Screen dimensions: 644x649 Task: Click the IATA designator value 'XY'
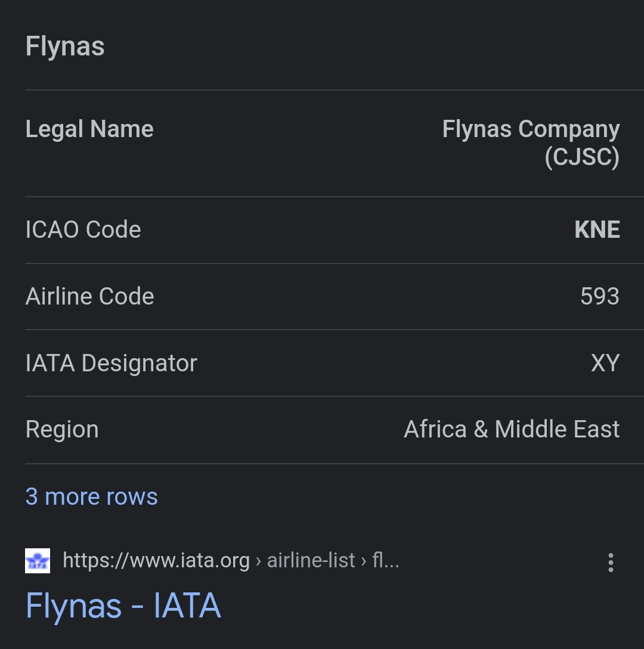(605, 363)
